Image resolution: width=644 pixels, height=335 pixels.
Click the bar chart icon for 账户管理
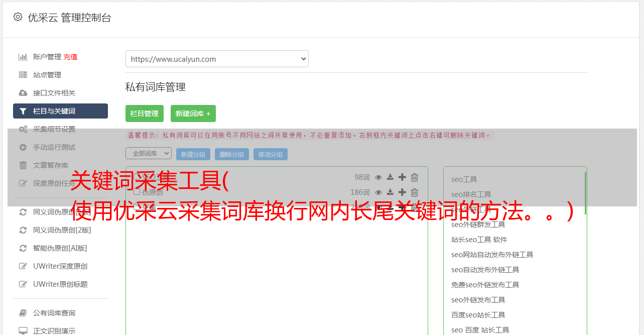point(23,57)
